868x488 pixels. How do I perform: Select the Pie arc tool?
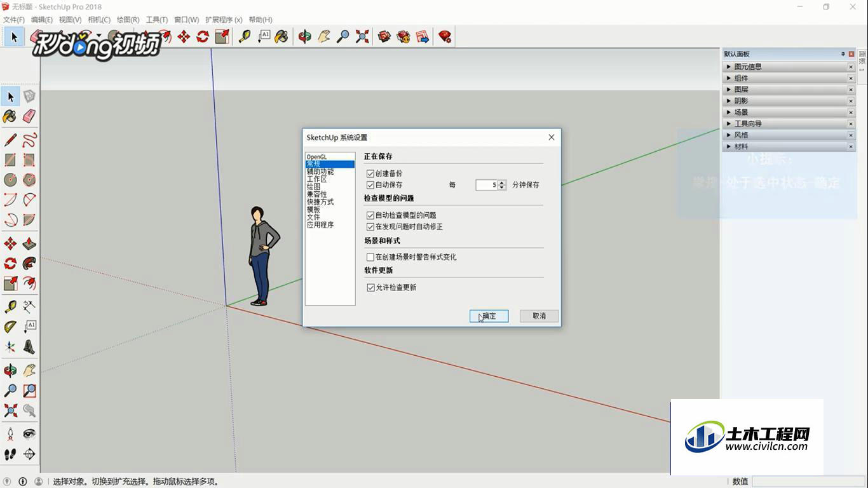click(x=29, y=220)
